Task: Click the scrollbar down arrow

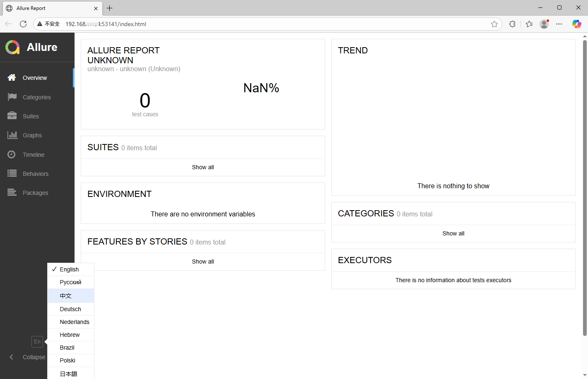Action: [x=585, y=375]
